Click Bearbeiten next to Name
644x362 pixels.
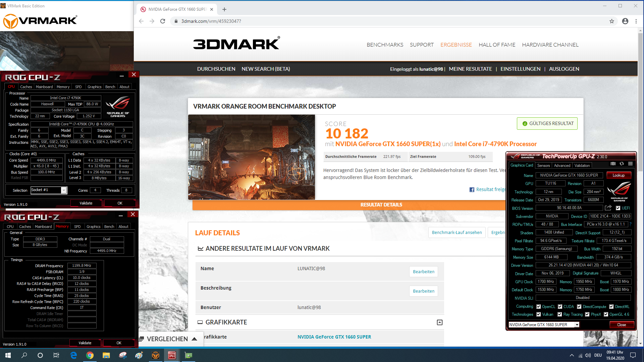click(424, 271)
